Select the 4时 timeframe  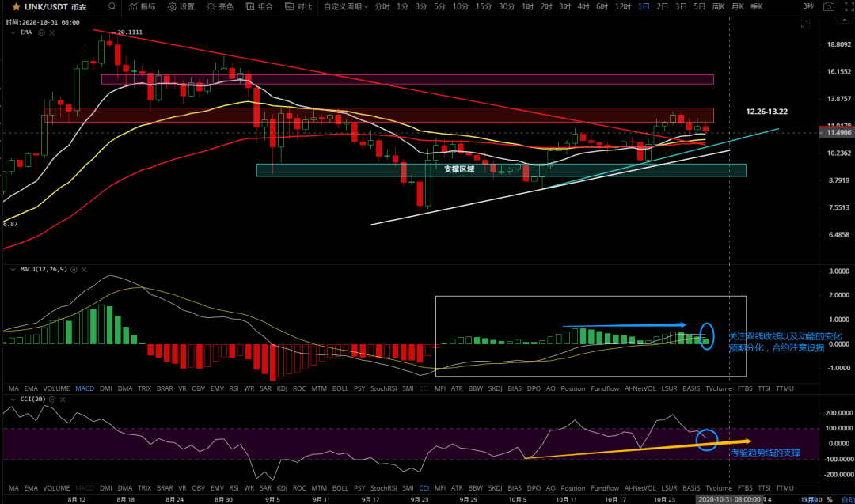point(583,6)
